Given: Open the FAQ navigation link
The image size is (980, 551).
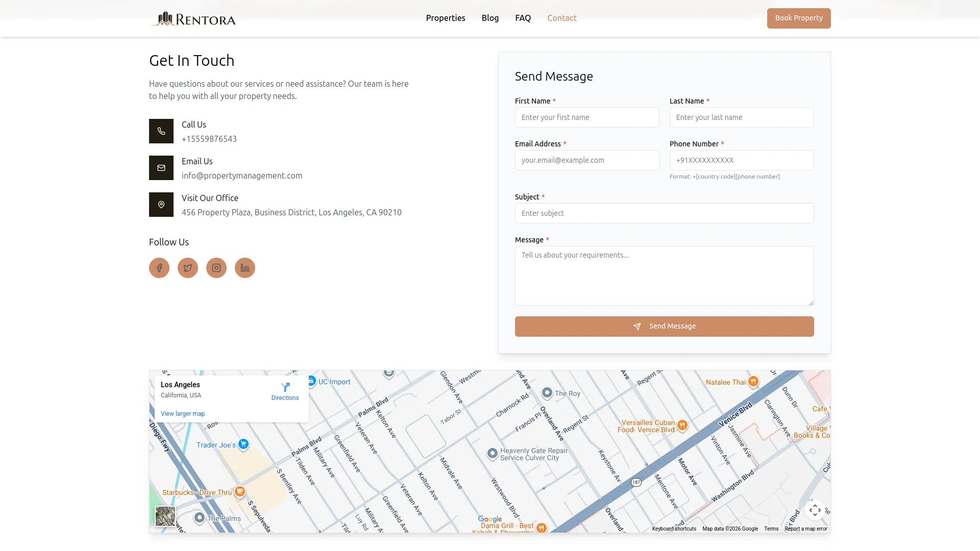Looking at the screenshot, I should tap(523, 18).
